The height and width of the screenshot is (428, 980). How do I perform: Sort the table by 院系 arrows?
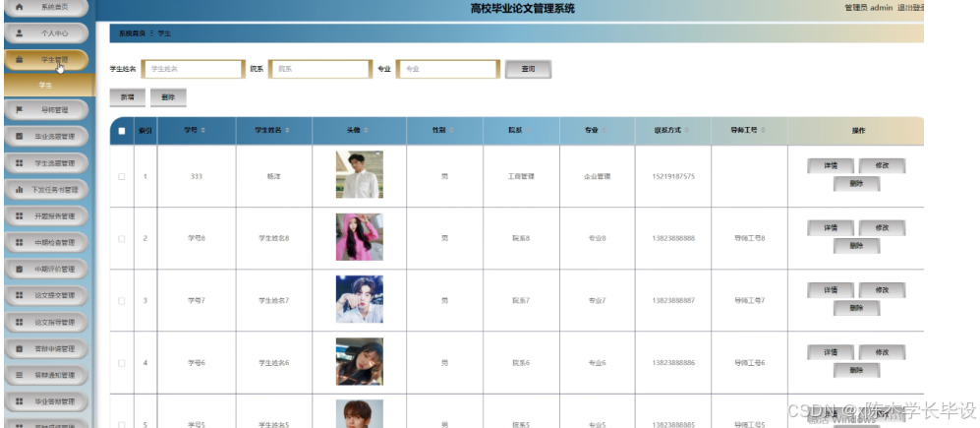coord(528,131)
